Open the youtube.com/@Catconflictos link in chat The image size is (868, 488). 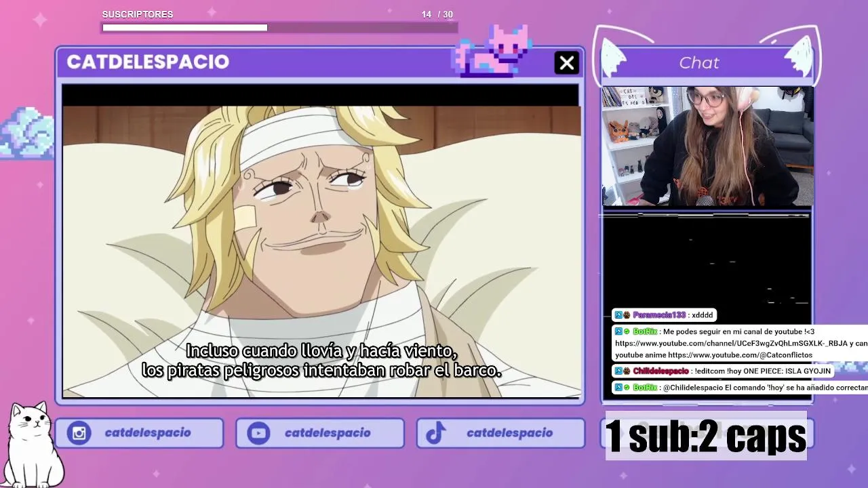740,355
